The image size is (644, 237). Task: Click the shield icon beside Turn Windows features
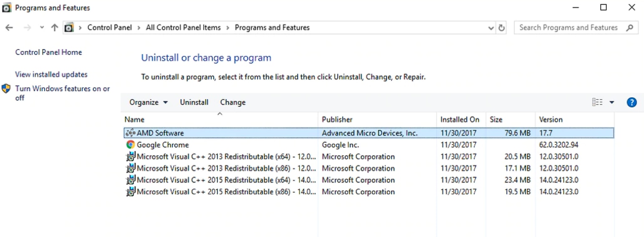click(6, 88)
